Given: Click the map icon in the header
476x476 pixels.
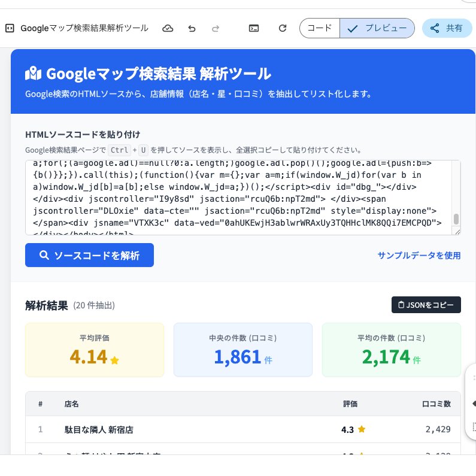Looking at the screenshot, I should (33, 74).
